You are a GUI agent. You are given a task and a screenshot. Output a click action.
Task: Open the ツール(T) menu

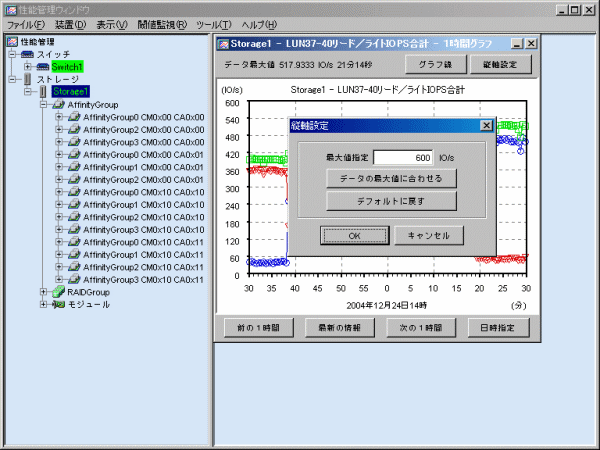tap(214, 25)
